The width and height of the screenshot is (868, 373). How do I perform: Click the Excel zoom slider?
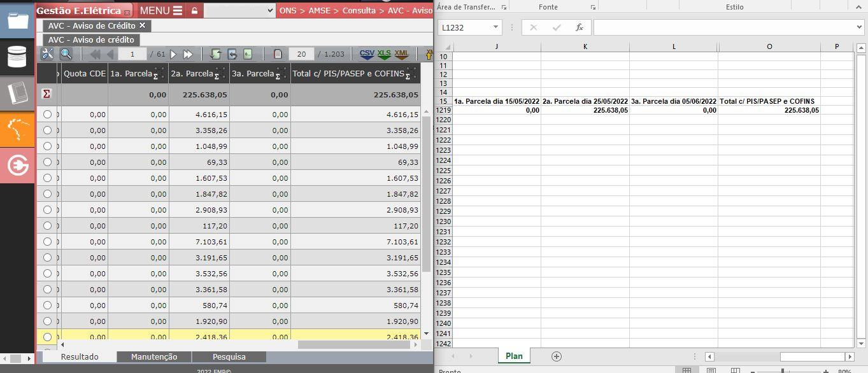point(783,370)
